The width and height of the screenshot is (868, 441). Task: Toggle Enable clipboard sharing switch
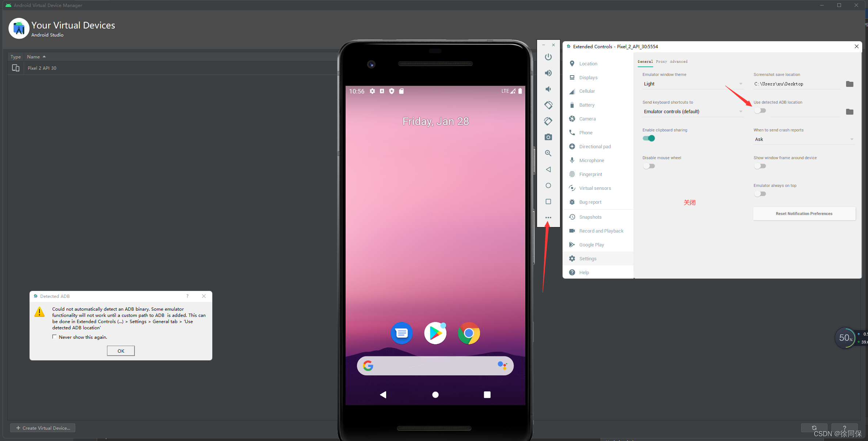[649, 138]
